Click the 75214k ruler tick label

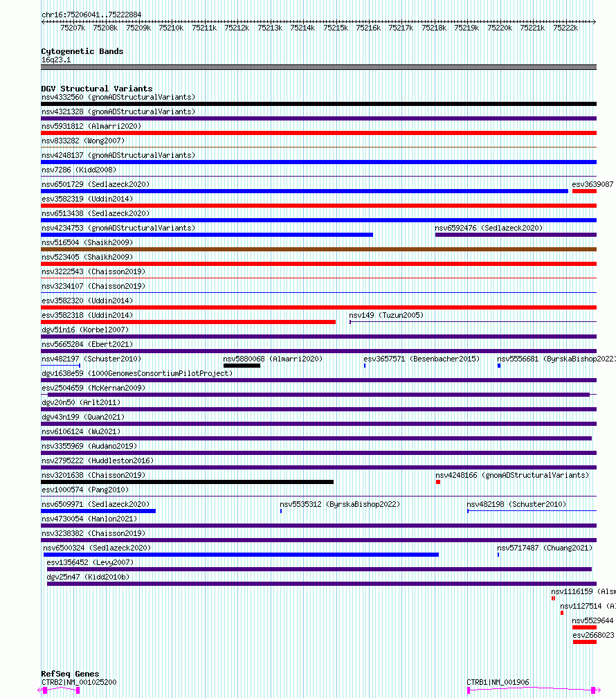click(302, 28)
